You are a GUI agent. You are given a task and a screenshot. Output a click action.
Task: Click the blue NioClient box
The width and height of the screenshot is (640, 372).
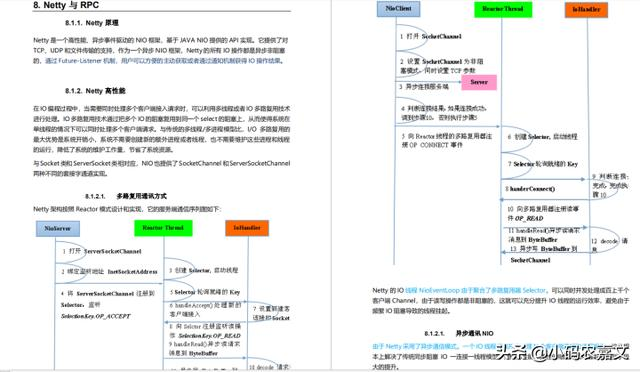(x=398, y=9)
